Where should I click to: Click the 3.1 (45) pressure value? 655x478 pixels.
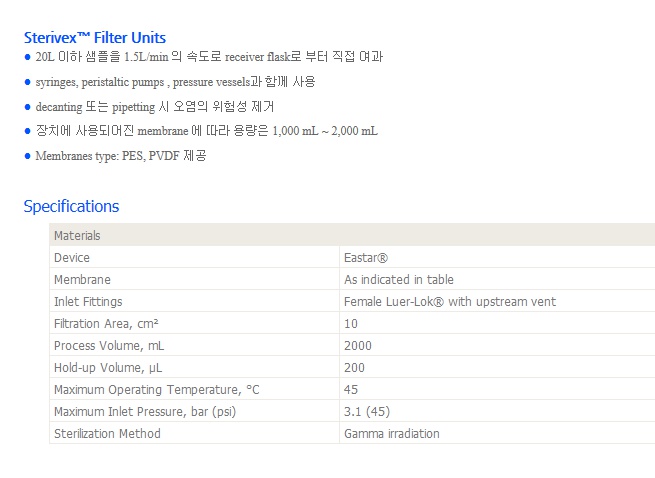point(366,412)
